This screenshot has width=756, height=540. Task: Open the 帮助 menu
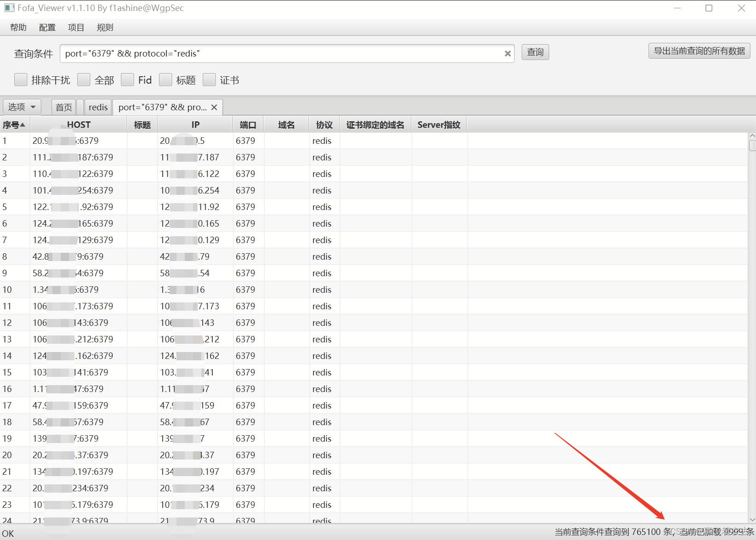(x=18, y=27)
